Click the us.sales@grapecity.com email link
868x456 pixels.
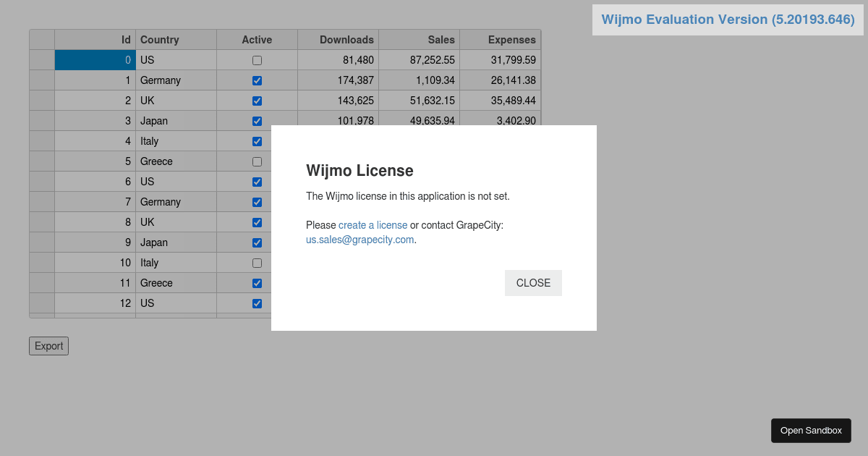(359, 240)
